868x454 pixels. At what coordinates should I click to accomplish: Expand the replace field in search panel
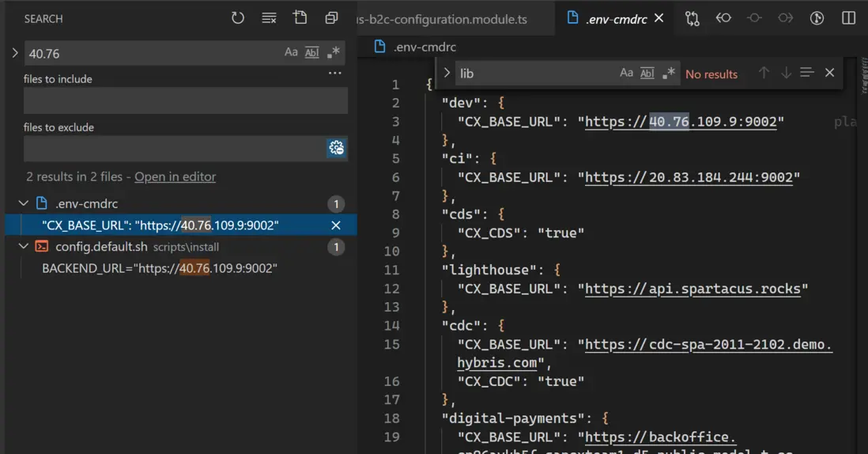tap(15, 52)
